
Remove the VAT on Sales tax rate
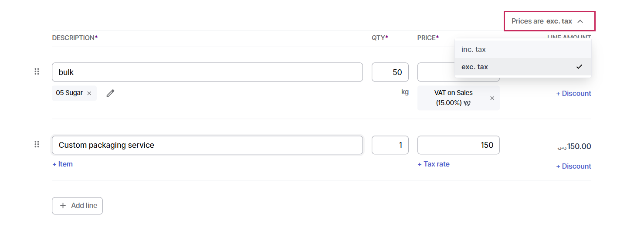(x=492, y=98)
